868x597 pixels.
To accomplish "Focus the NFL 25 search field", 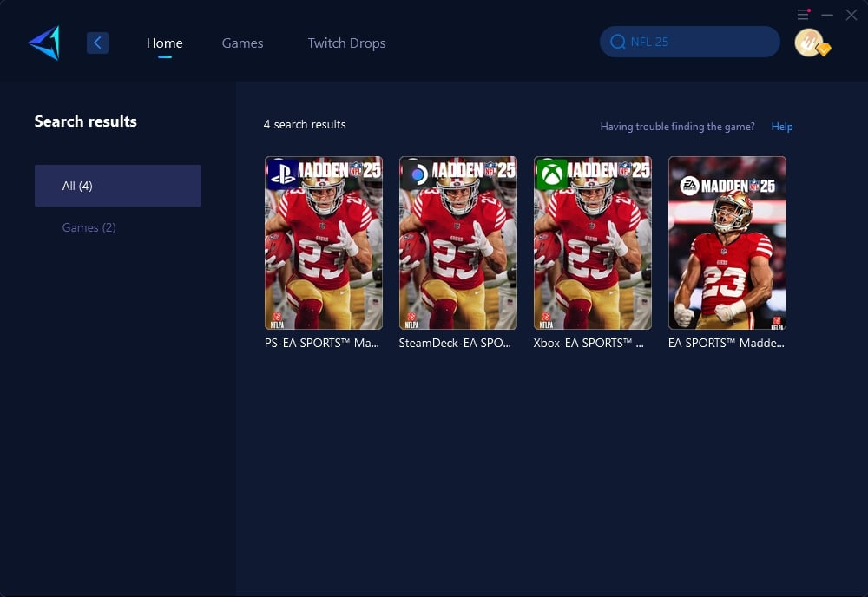I will click(690, 42).
